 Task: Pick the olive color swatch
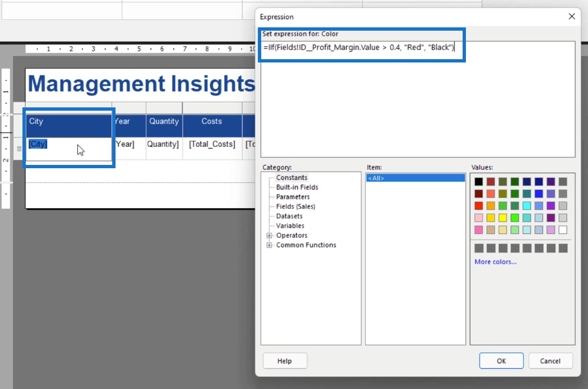point(503,193)
